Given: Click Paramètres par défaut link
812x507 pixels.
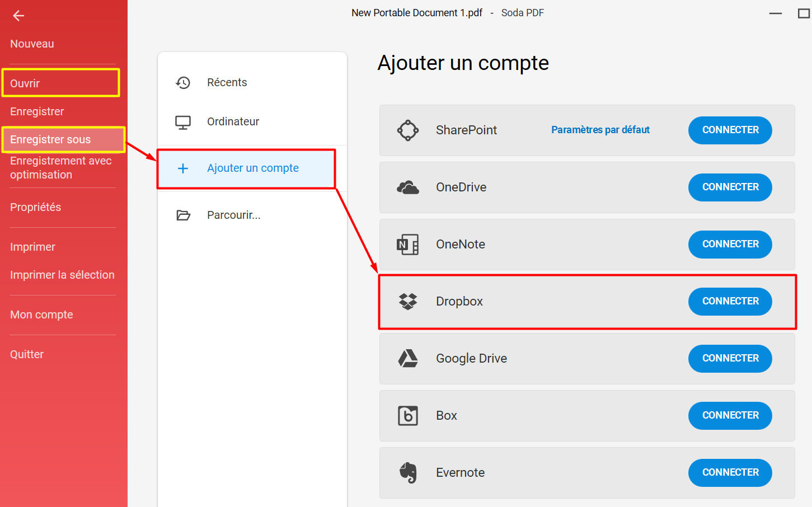Looking at the screenshot, I should pyautogui.click(x=600, y=130).
